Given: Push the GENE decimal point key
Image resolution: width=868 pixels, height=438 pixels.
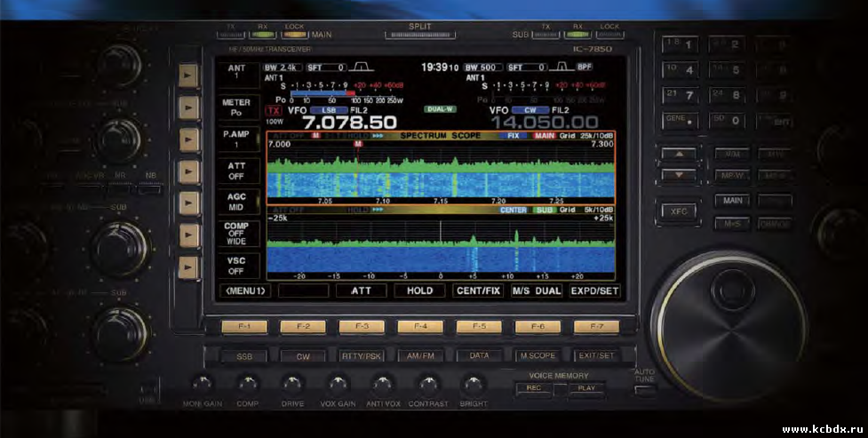Looking at the screenshot, I should (681, 120).
